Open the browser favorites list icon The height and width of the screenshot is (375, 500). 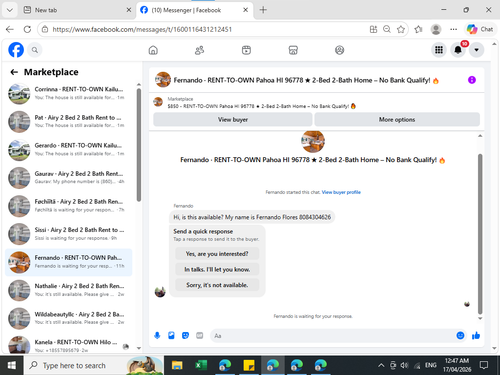pos(418,29)
